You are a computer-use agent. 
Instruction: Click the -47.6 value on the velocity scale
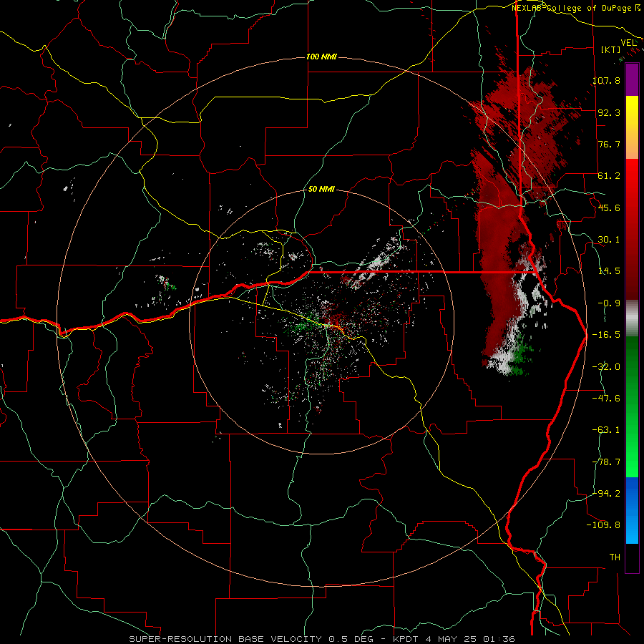pyautogui.click(x=607, y=399)
